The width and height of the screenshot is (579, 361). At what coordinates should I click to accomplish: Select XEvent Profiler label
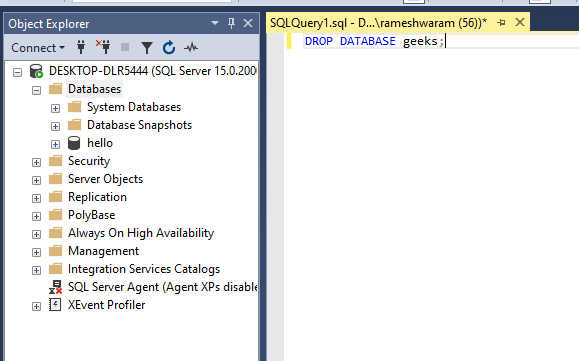[106, 305]
